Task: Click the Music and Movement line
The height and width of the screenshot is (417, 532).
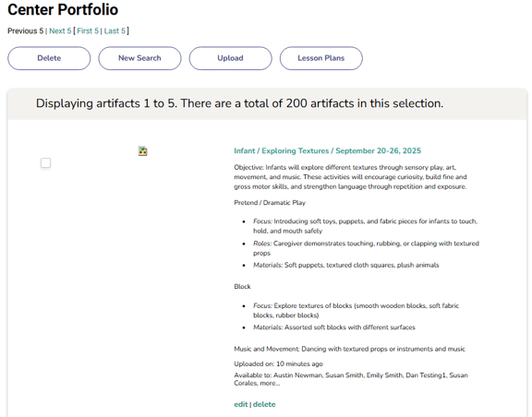Action: coord(349,349)
